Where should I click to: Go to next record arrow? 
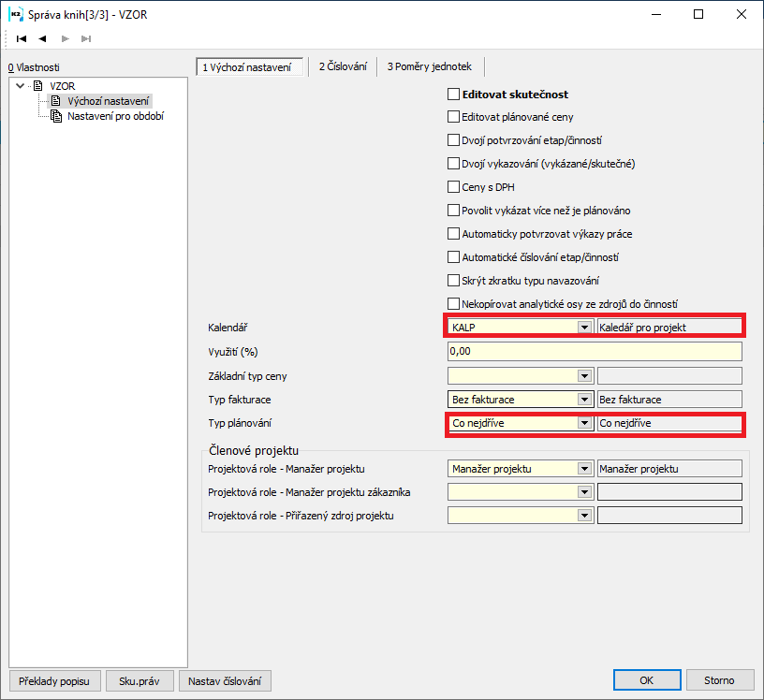tap(65, 39)
